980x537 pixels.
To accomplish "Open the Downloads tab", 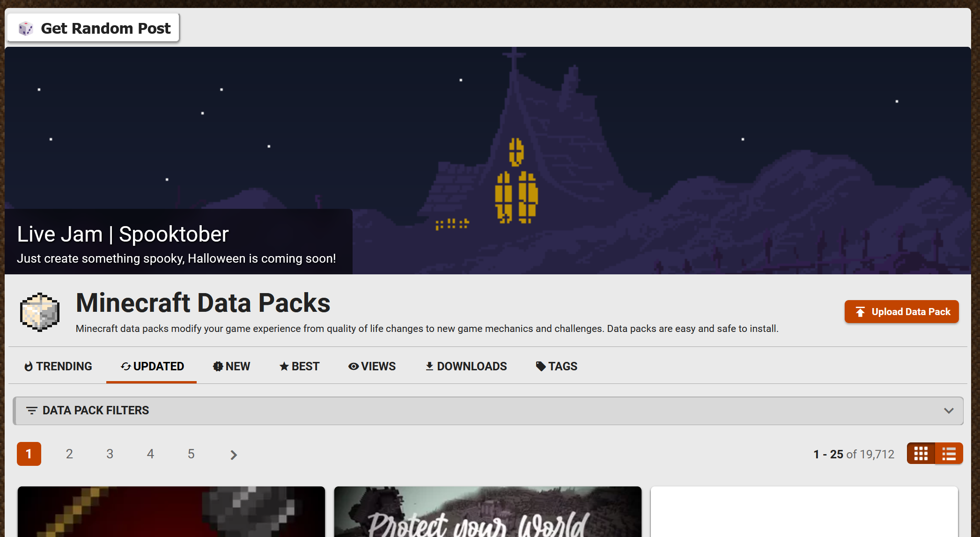I will coord(466,366).
